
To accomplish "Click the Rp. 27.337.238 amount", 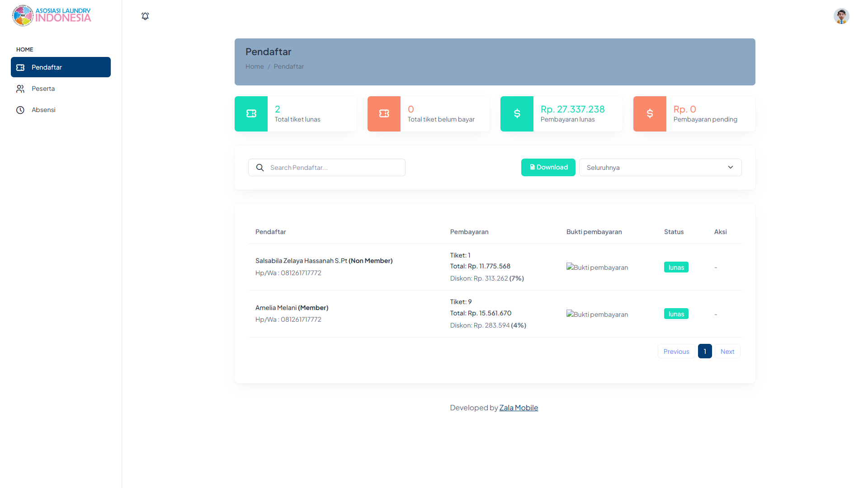I will [572, 109].
